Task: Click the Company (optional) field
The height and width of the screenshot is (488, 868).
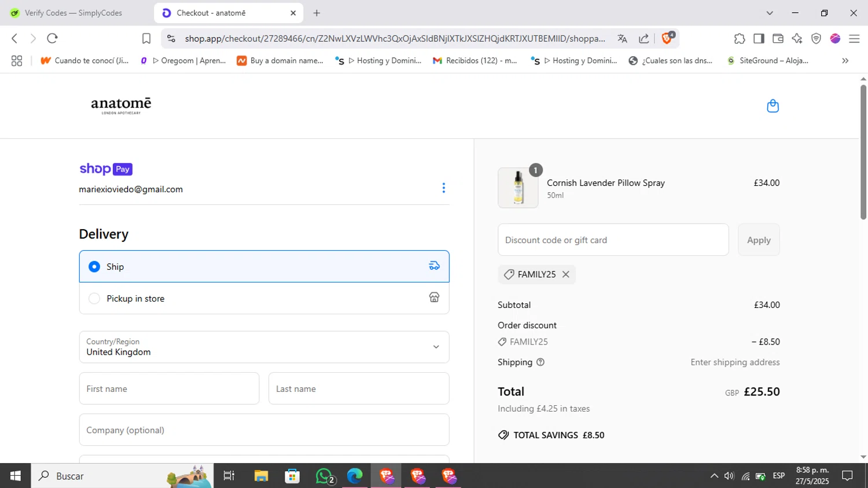Action: [264, 430]
